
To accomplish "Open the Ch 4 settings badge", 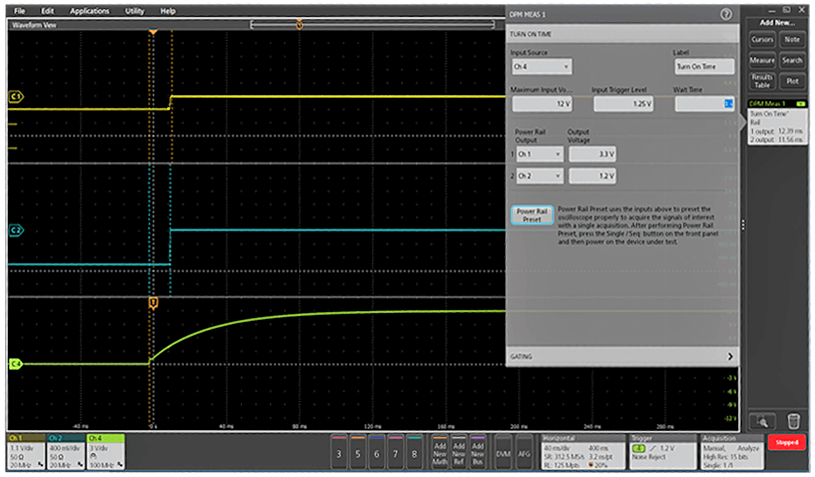I will point(106,452).
